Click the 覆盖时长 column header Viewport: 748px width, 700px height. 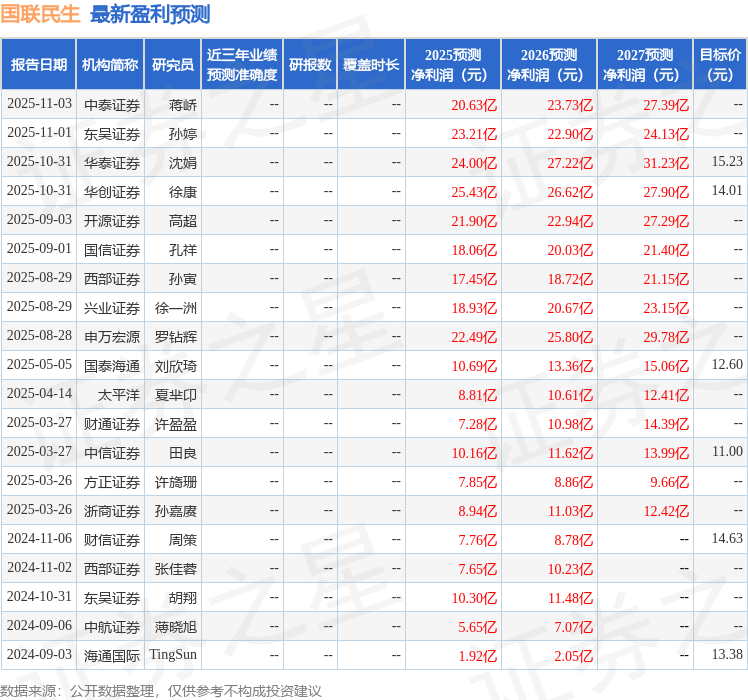(371, 65)
